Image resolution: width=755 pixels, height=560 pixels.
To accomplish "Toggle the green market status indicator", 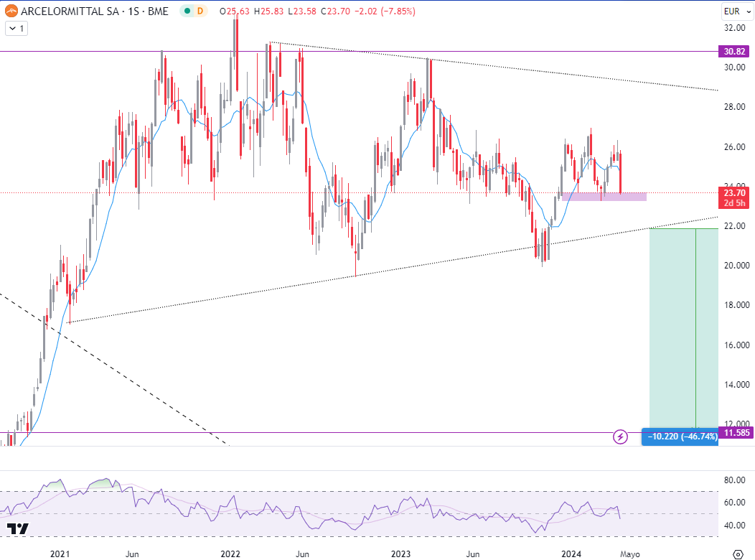I will (x=187, y=11).
